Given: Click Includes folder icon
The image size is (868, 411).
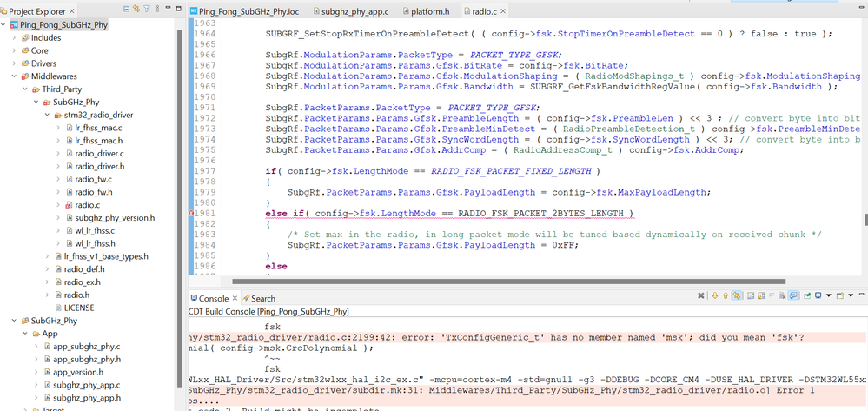Looking at the screenshot, I should click(x=25, y=37).
